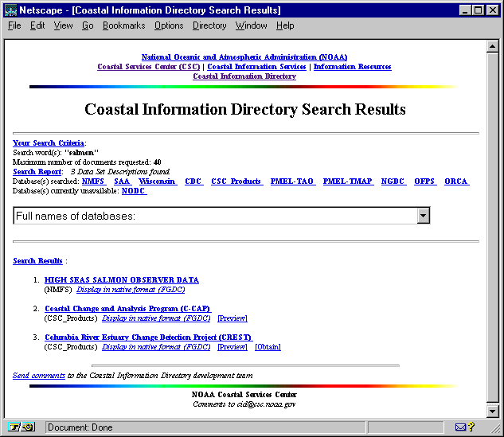Minimize the Netscape window
The image size is (504, 437).
464,10
